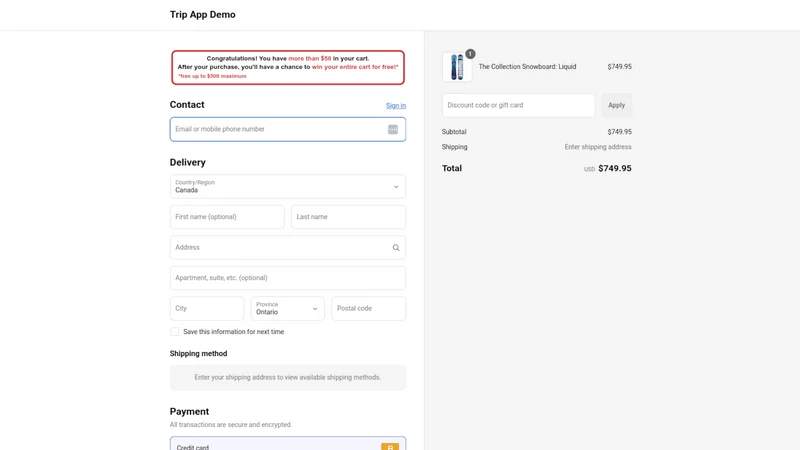
Task: Click the Congratulations promo banner
Action: (x=288, y=67)
